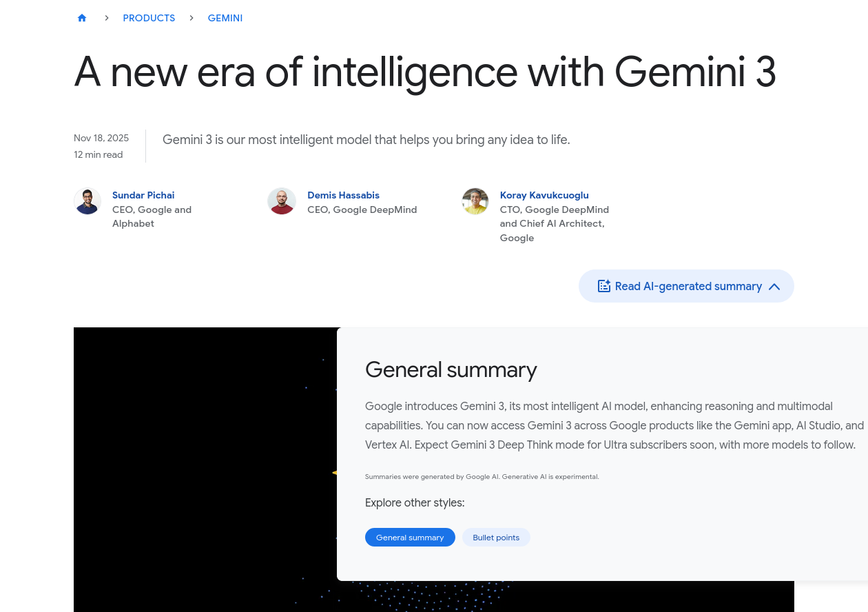Expand the Read AI-generated summary section
The width and height of the screenshot is (868, 612).
[686, 286]
